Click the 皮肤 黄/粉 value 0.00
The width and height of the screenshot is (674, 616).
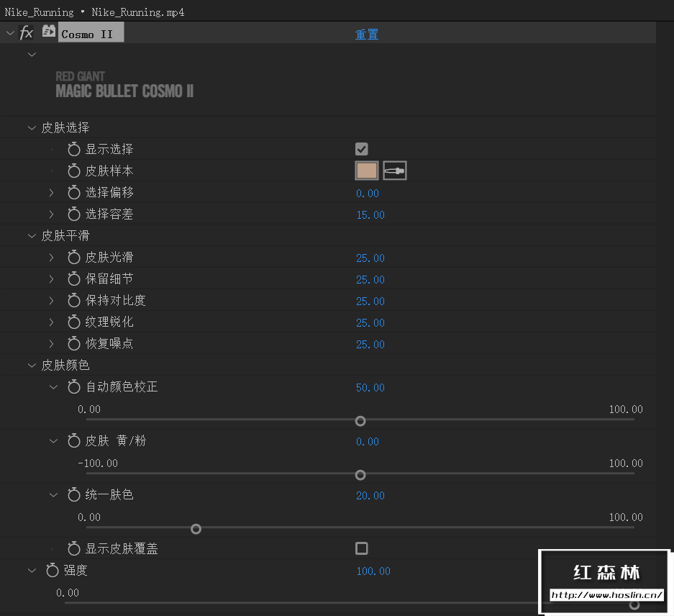[x=368, y=441]
